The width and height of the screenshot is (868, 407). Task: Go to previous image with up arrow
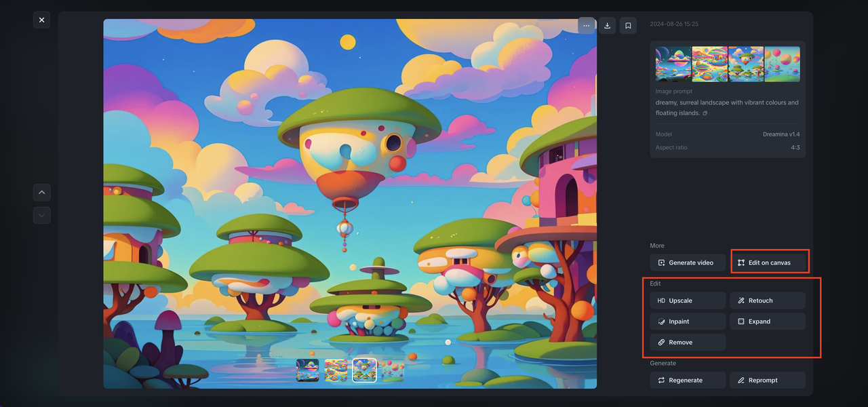coord(42,193)
